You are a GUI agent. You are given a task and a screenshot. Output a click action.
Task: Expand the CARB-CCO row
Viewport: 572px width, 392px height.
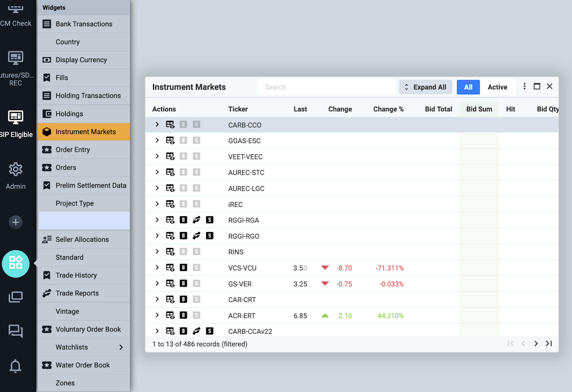[x=157, y=124]
